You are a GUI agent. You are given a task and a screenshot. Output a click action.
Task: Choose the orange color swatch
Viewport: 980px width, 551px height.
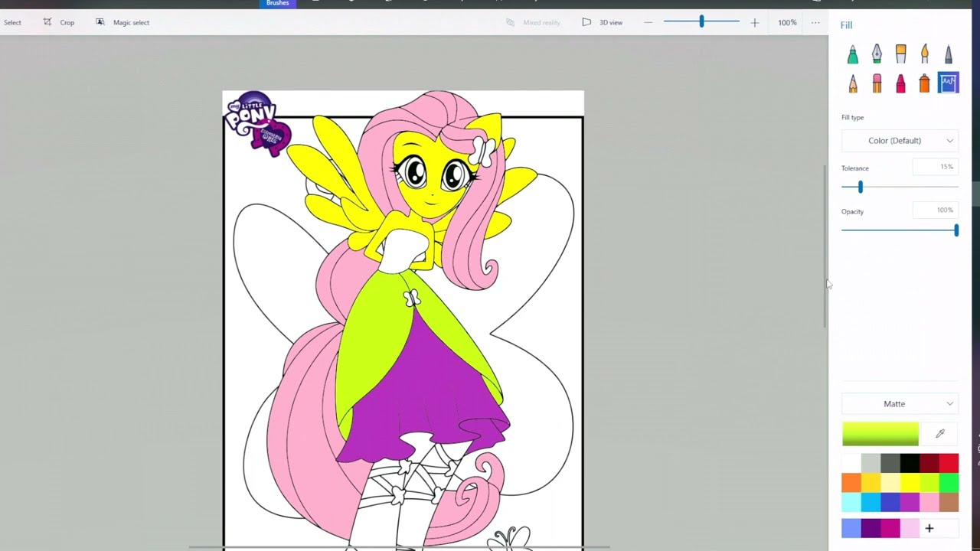851,483
